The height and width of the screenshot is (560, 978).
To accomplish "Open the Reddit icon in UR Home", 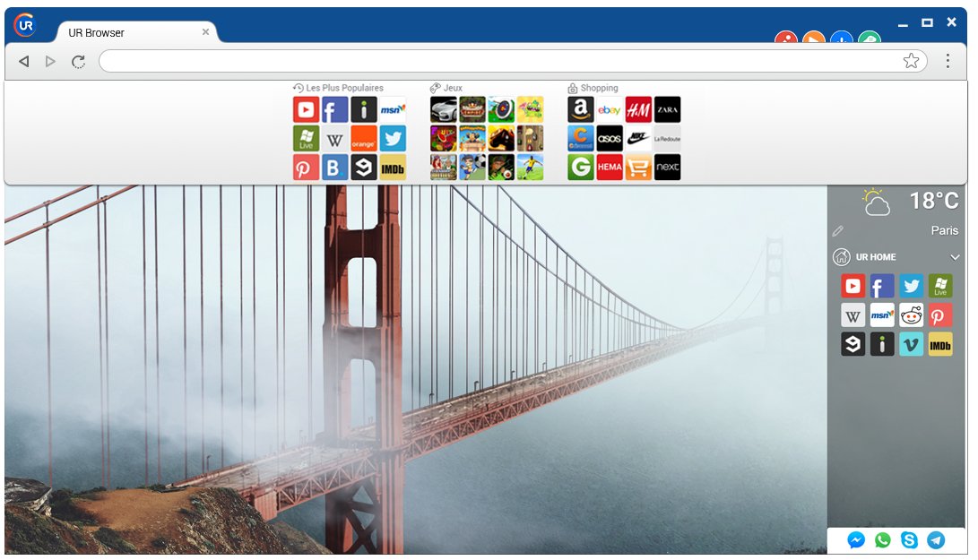I will tap(911, 315).
